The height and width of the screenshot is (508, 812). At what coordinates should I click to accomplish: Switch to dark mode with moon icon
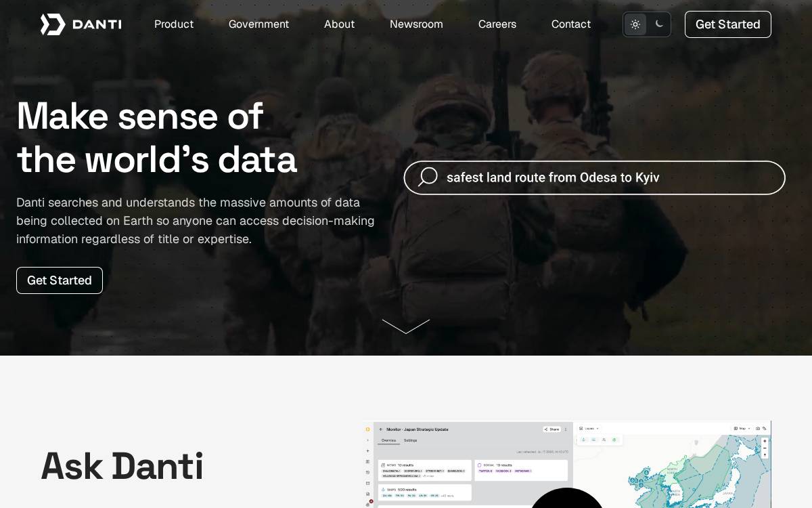coord(659,24)
